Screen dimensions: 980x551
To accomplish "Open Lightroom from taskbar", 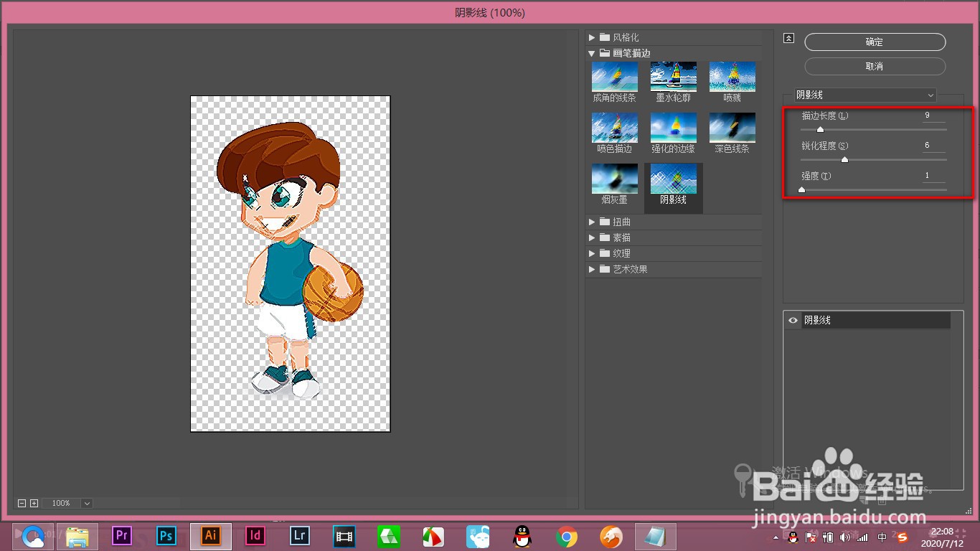I will point(300,536).
